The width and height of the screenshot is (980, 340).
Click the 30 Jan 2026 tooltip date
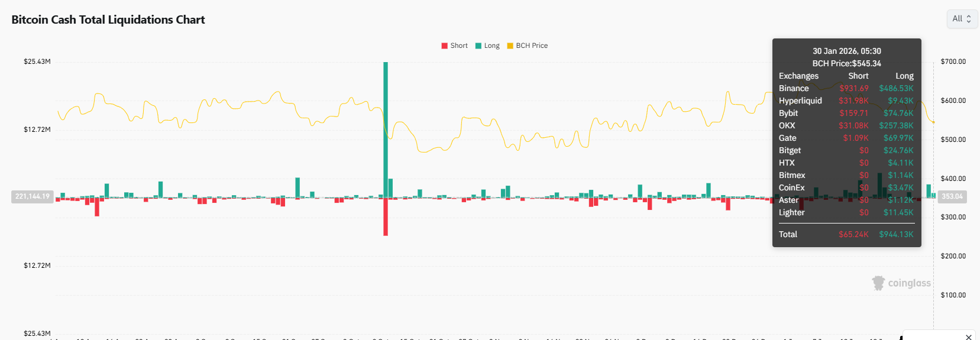coord(846,51)
